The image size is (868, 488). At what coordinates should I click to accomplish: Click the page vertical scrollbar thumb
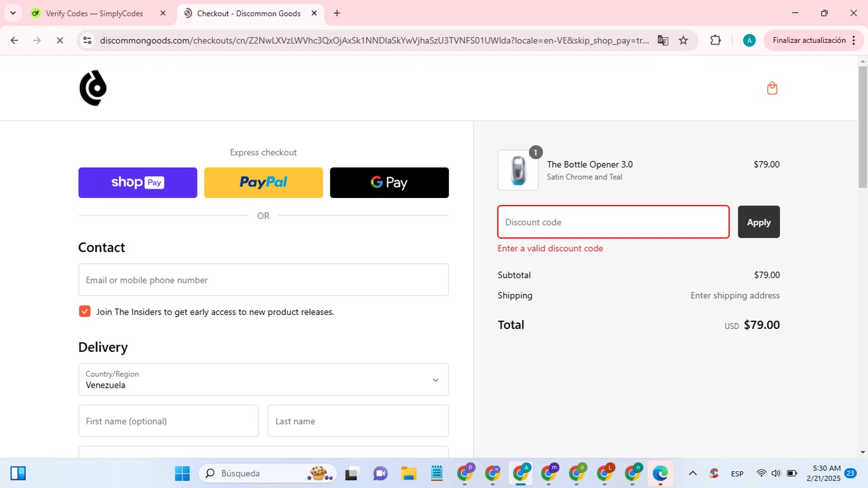click(x=863, y=126)
